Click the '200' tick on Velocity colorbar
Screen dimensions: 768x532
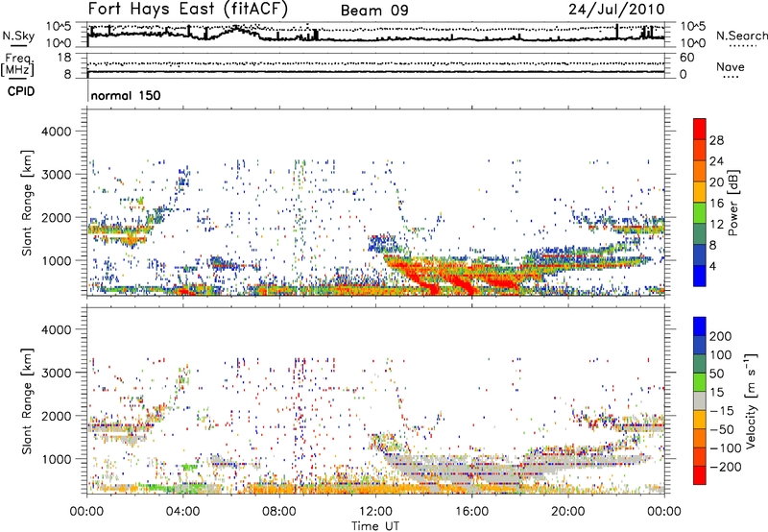(721, 336)
